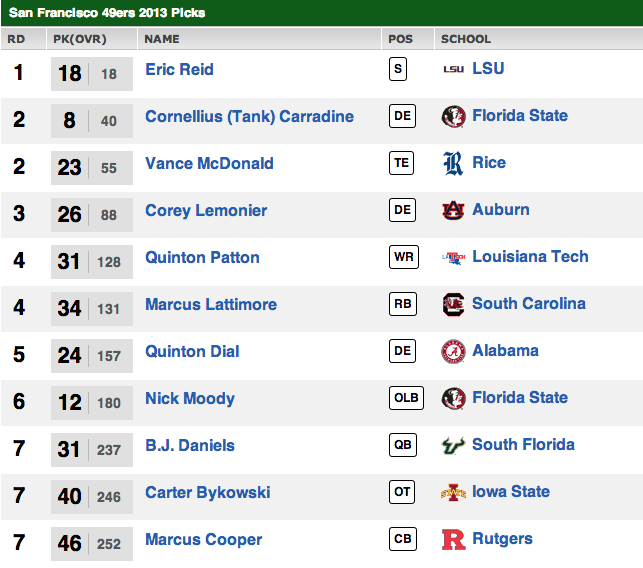
Task: Open the Rutgers school link
Action: (x=502, y=539)
